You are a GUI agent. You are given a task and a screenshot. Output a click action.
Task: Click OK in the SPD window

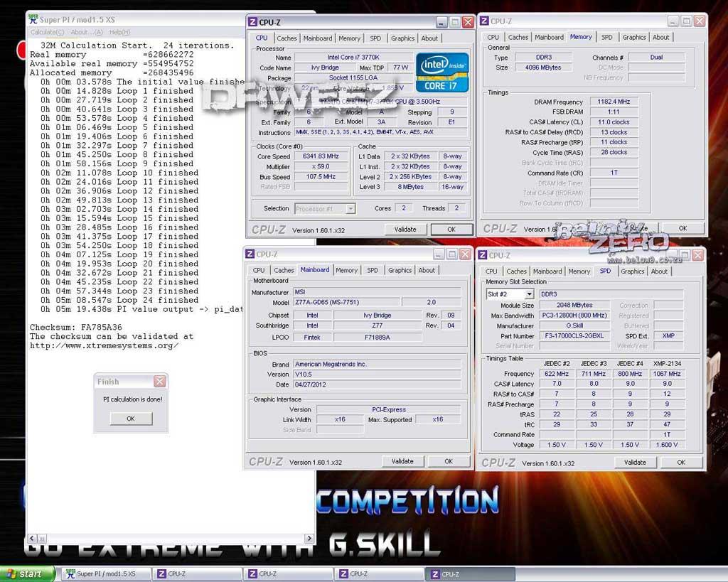[681, 462]
